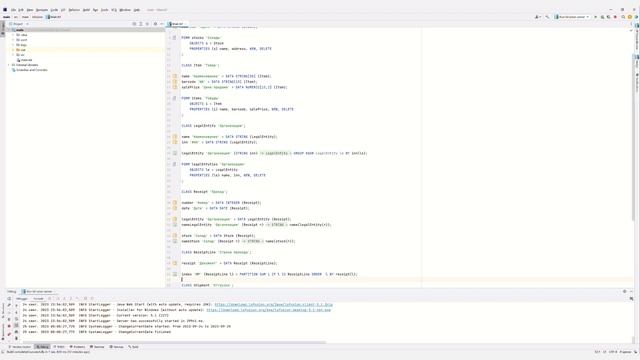
Task: Click Scroll to End icon in console
Action: (16, 325)
